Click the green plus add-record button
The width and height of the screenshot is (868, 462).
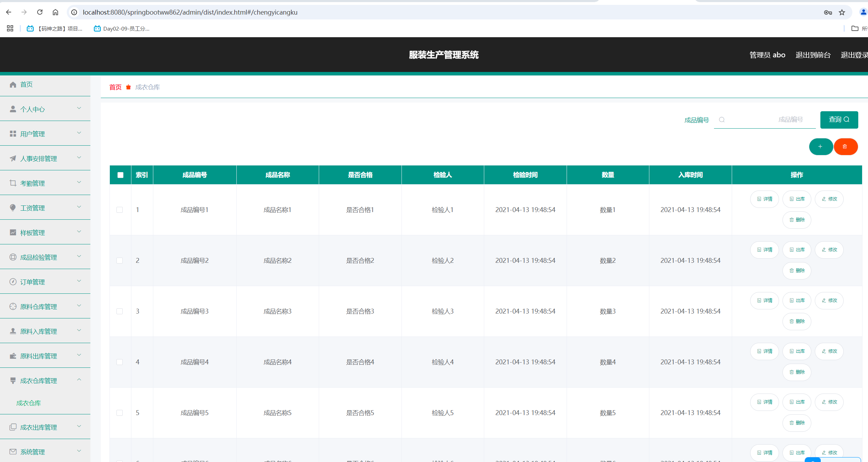coord(820,147)
